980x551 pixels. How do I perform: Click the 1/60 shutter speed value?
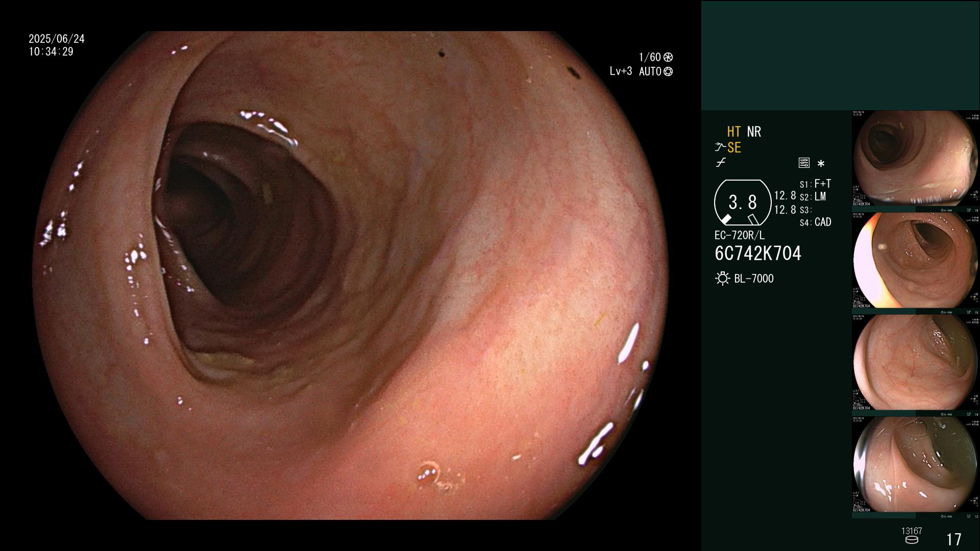coord(650,57)
